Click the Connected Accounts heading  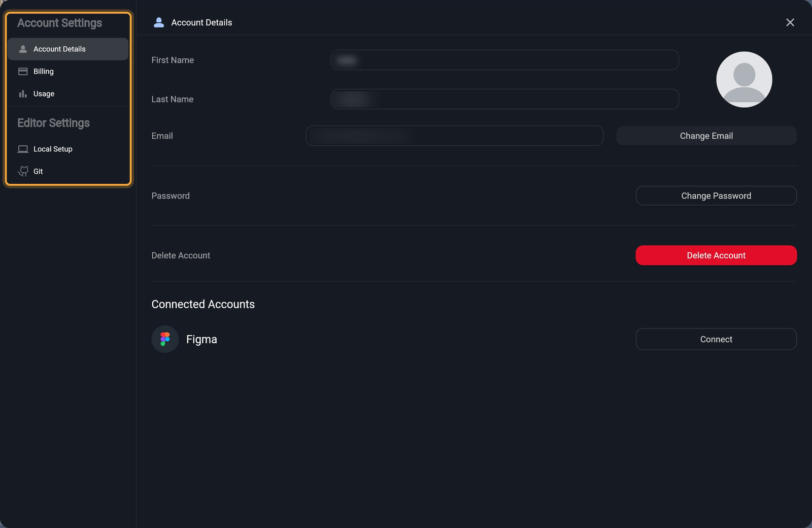[x=203, y=304]
